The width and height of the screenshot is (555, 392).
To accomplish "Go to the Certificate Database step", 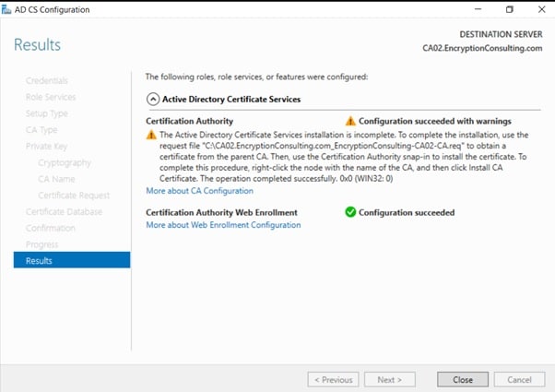I will [64, 212].
